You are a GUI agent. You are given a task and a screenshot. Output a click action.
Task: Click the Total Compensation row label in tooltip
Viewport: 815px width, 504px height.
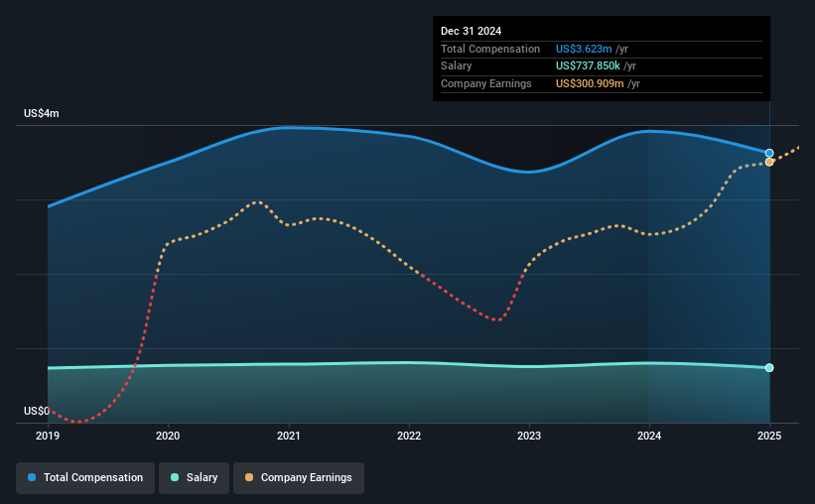pos(490,49)
